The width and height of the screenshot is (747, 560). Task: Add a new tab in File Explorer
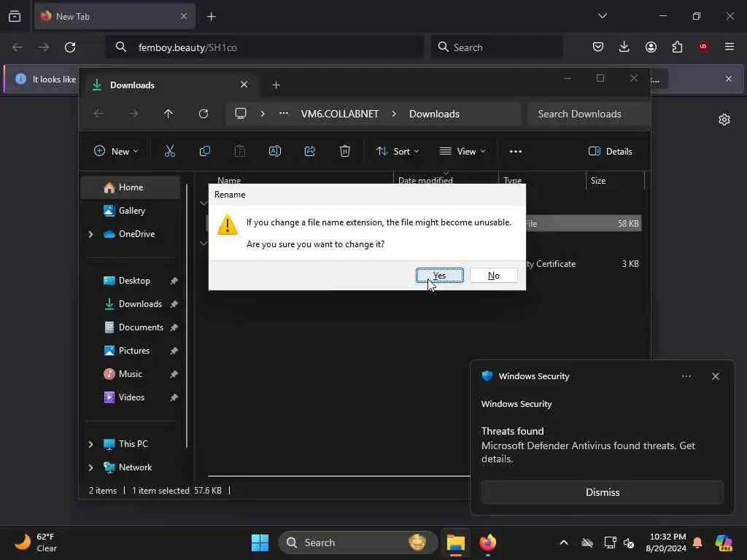276,85
